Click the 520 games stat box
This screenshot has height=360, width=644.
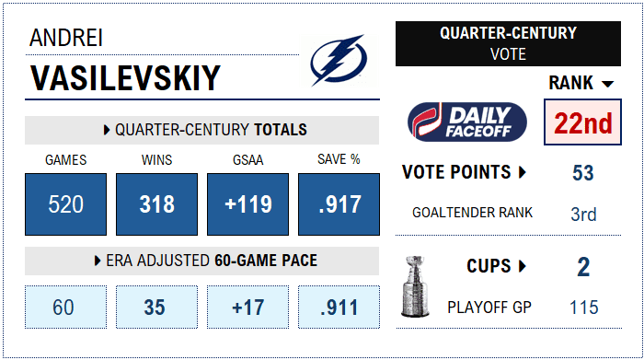pyautogui.click(x=65, y=204)
